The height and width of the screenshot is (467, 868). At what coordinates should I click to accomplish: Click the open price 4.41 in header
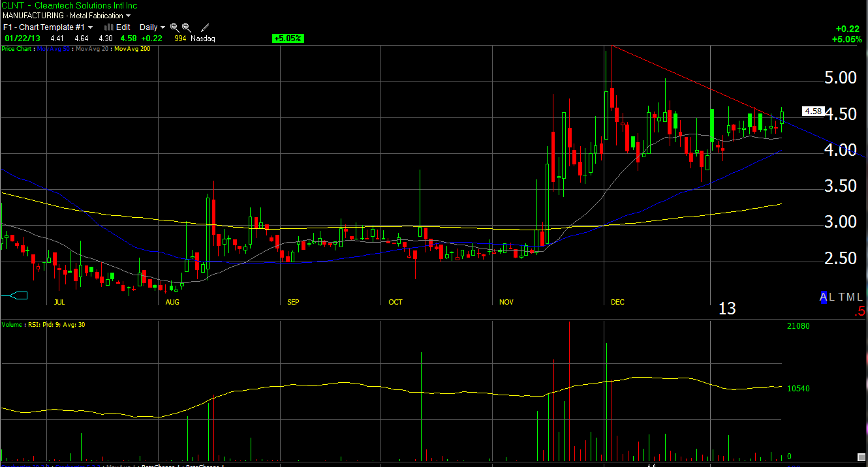click(58, 38)
